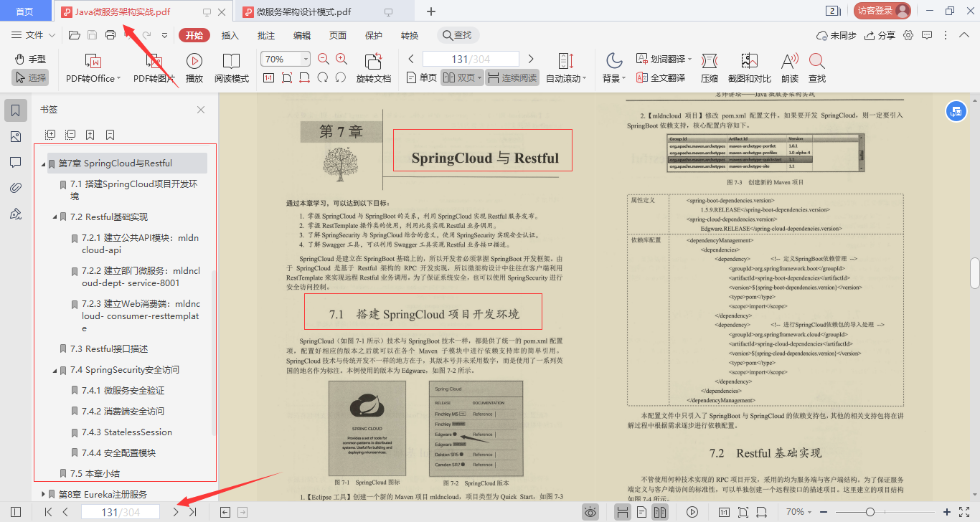
Task: Click 旋转文档 rotate document icon
Action: pos(374,69)
